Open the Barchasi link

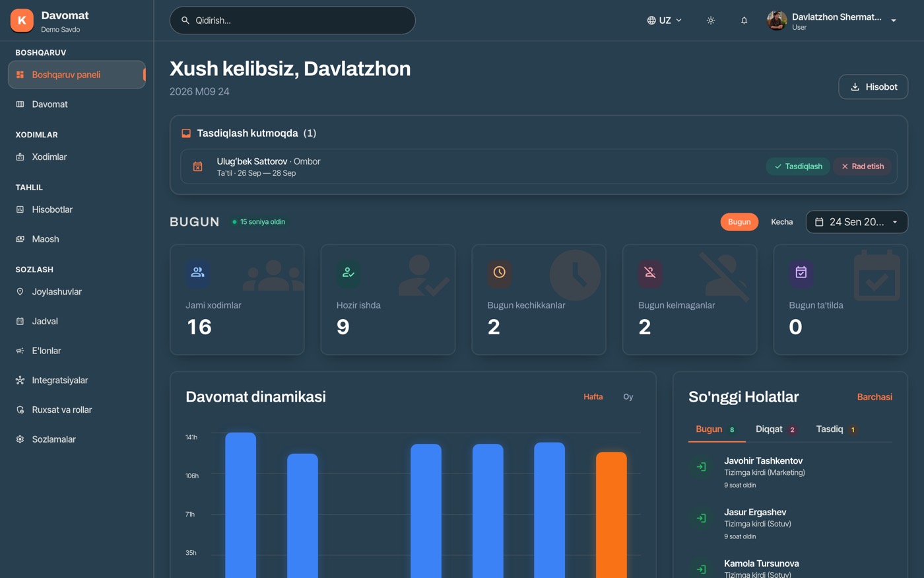click(x=874, y=397)
